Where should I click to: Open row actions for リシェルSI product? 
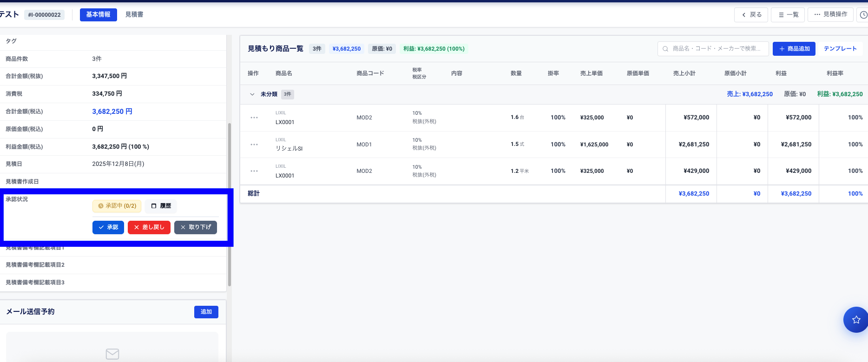254,145
